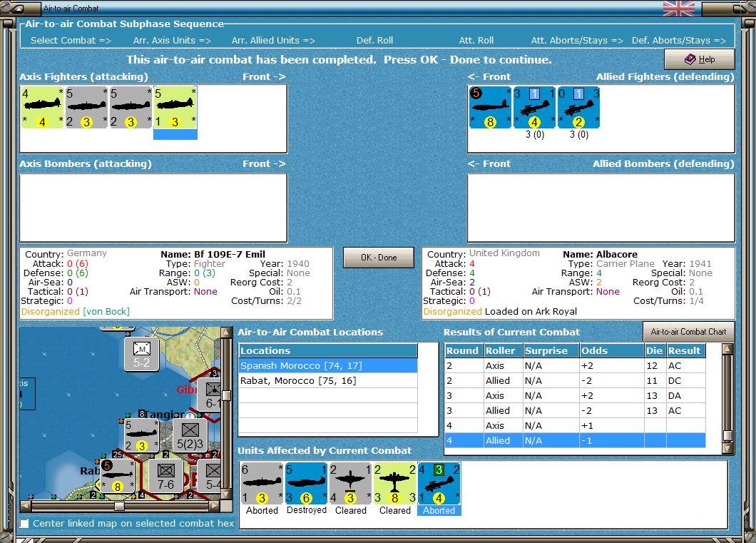Screen dimensions: 756x543
Task: Select the gray Aborted fighter unit in affected units
Action: pyautogui.click(x=262, y=484)
